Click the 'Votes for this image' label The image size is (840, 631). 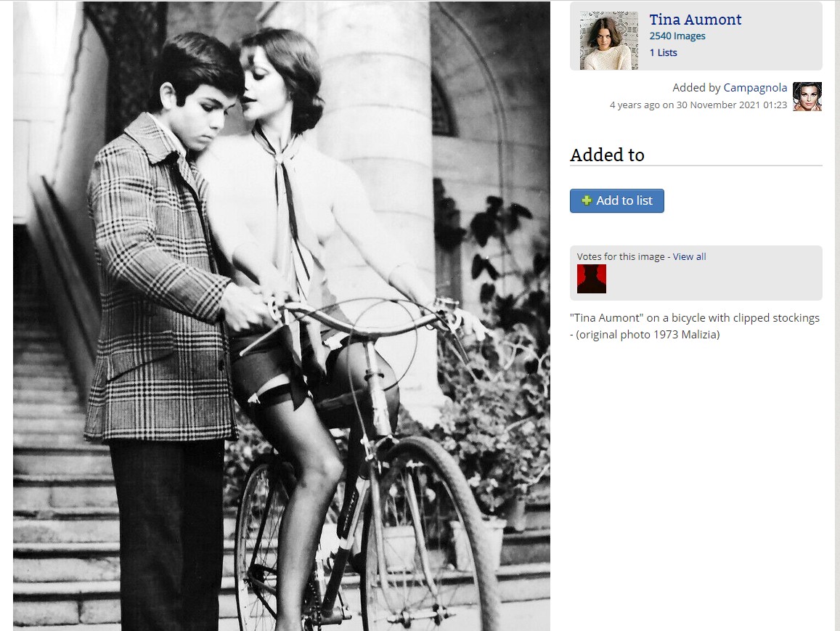(621, 256)
